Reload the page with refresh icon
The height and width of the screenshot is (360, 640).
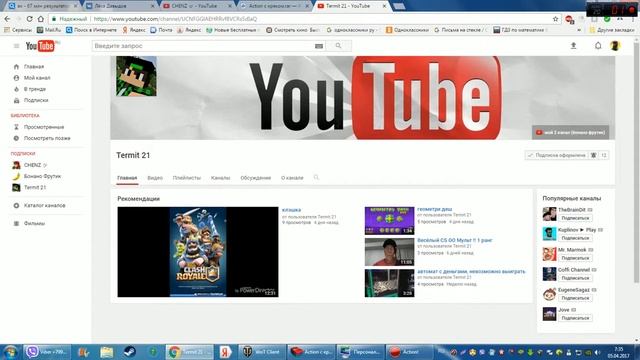pyautogui.click(x=29, y=19)
